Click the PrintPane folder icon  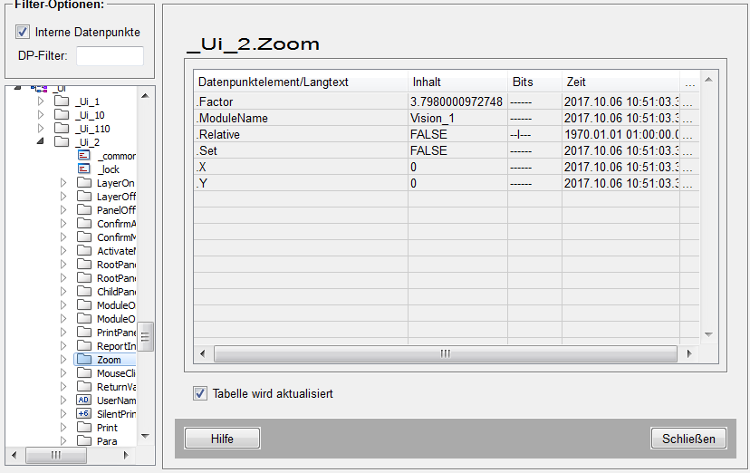(x=84, y=331)
